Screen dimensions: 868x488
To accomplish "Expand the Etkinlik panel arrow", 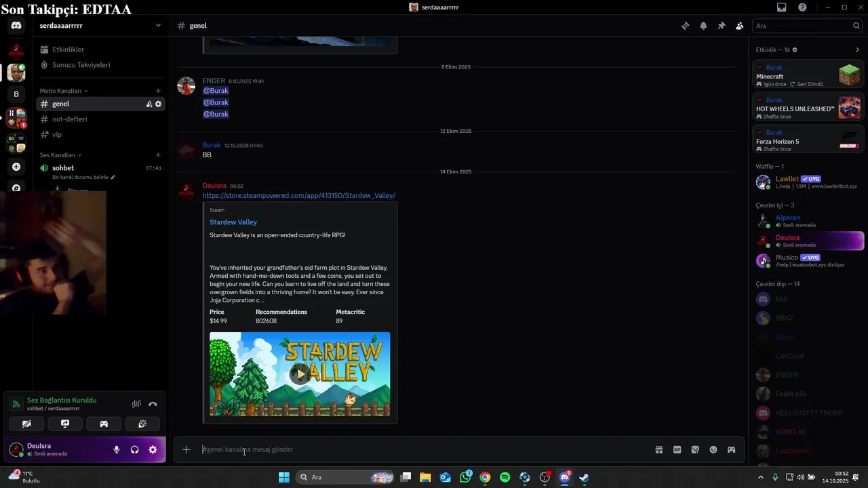I will click(857, 49).
